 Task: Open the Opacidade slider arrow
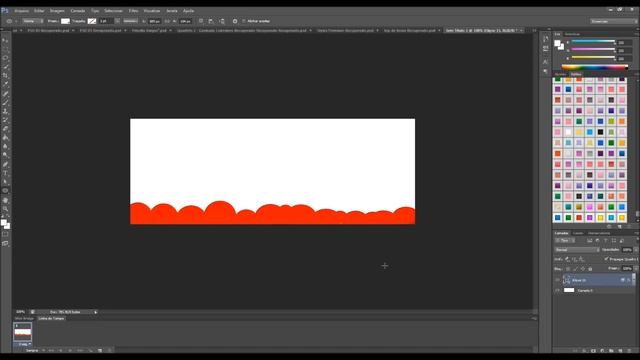(x=636, y=249)
